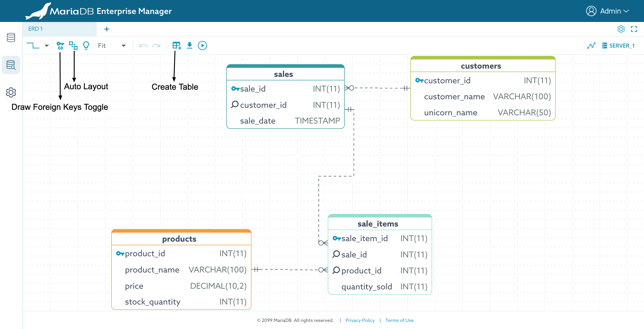
Task: Open the database search icon in sidebar
Action: 11,65
